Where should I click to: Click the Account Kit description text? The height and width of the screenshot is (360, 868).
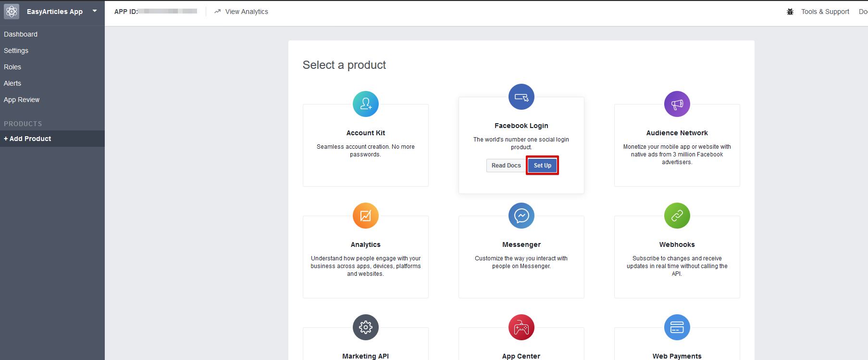point(366,151)
